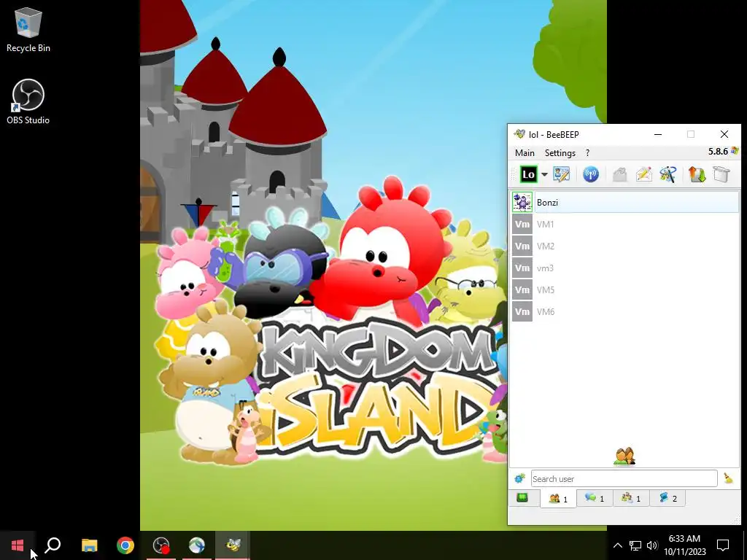This screenshot has height=560, width=747.
Task: Click the colorful icon next to version 5.8.6
Action: pos(734,151)
